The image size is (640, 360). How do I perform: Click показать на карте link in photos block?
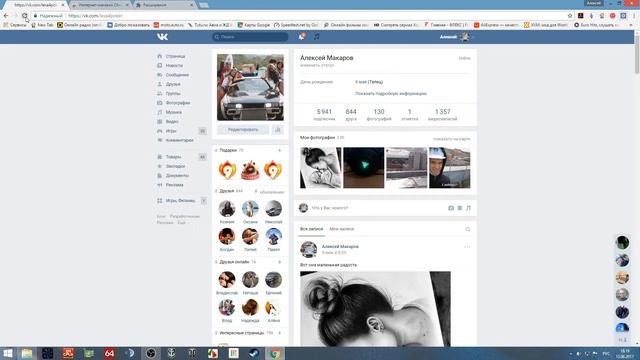point(451,139)
